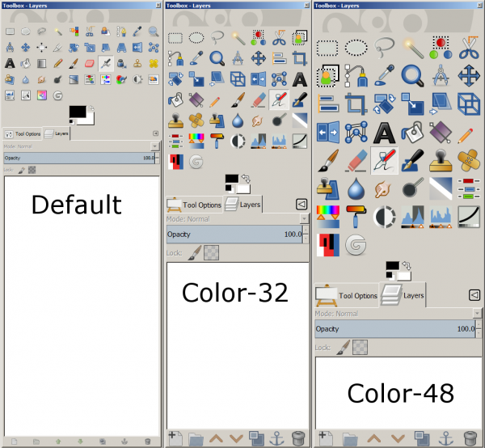Choose Move tool in Color-32 toolbox
Screen dimensions: 485x448
tap(259, 58)
